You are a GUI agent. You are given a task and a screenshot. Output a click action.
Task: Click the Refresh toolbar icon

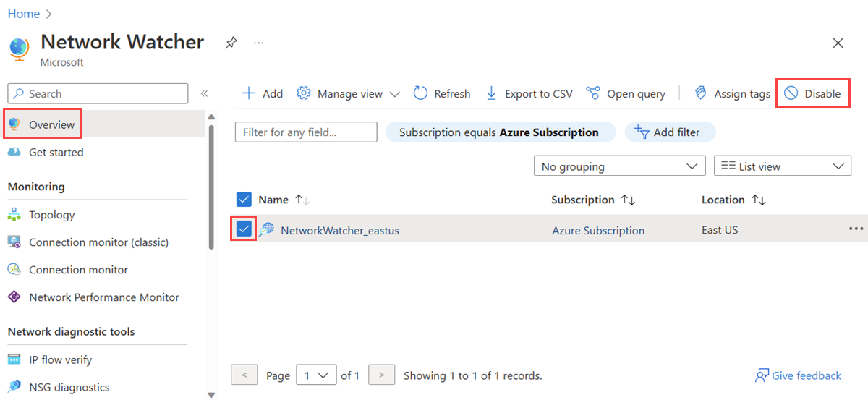pos(421,93)
